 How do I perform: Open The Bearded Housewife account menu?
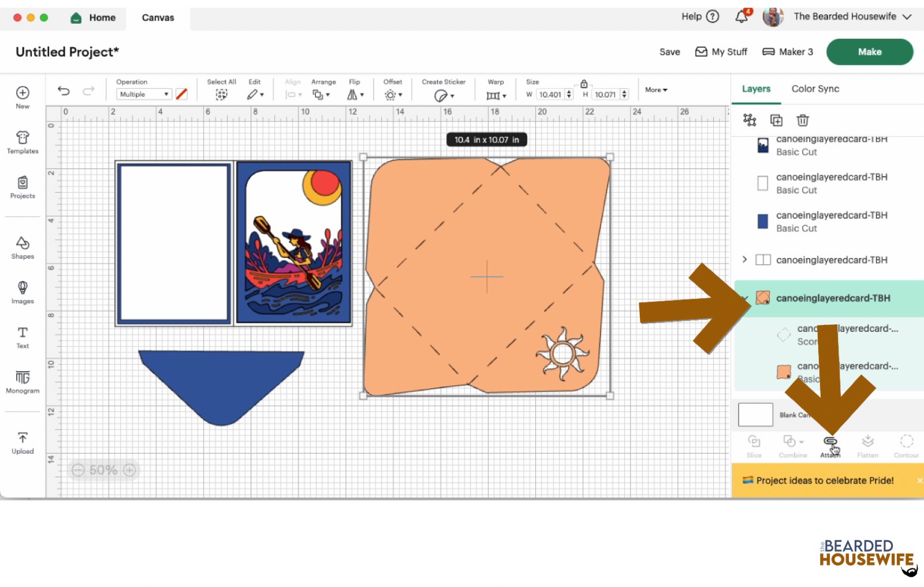pyautogui.click(x=852, y=17)
